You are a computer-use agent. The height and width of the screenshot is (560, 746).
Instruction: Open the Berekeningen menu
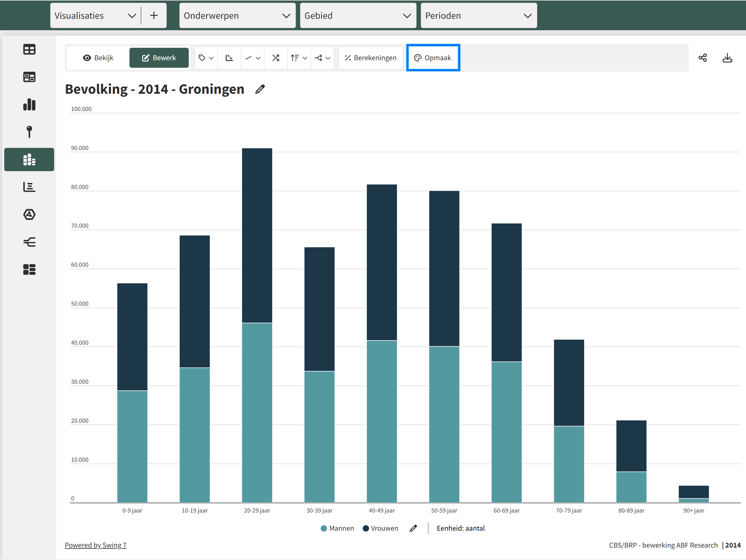(371, 58)
